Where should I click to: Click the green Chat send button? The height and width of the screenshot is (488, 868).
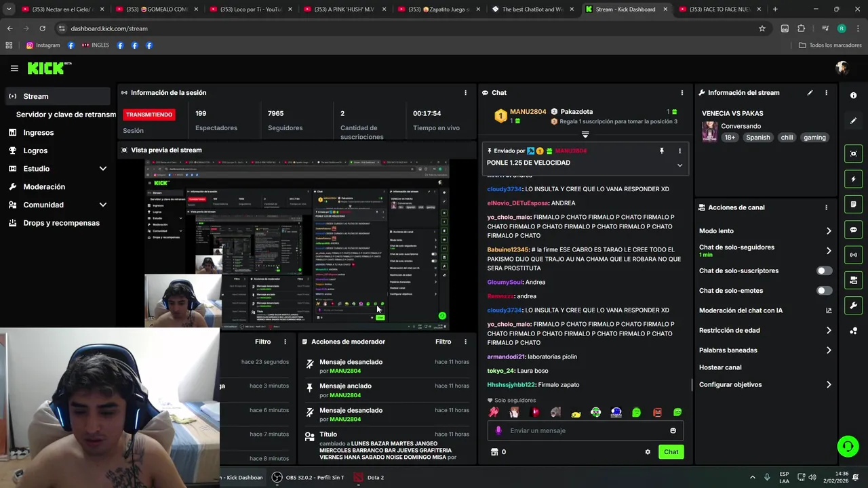671,452
